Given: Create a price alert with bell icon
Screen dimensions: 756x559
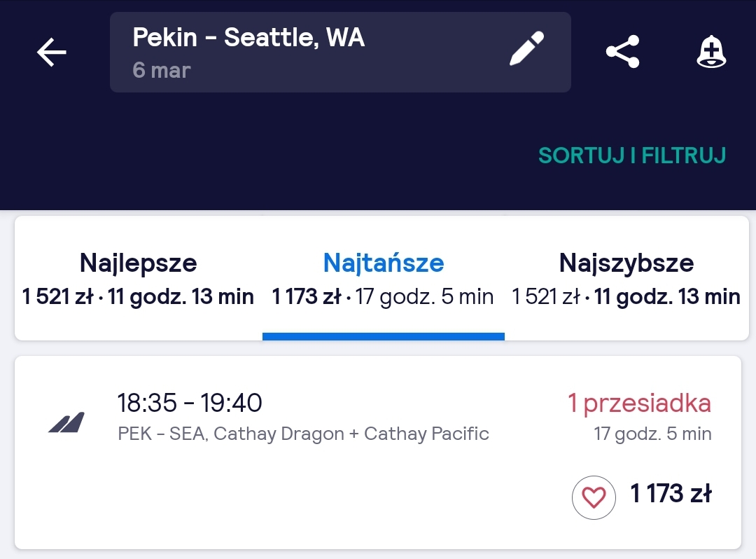Looking at the screenshot, I should point(711,52).
